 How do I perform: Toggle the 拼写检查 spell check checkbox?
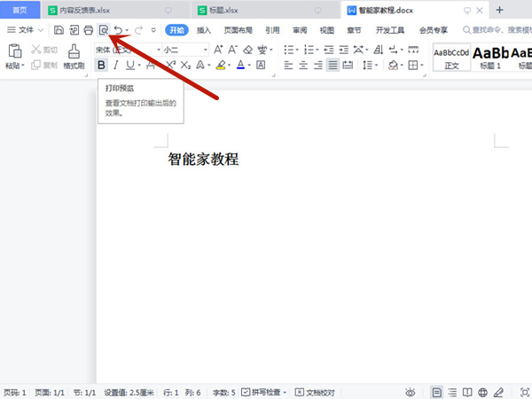coord(246,392)
